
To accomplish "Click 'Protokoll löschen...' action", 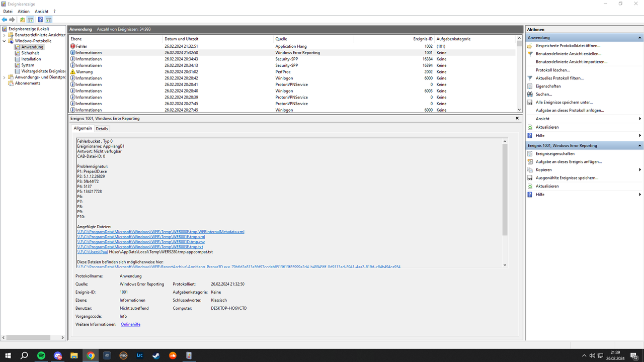I will pos(553,70).
